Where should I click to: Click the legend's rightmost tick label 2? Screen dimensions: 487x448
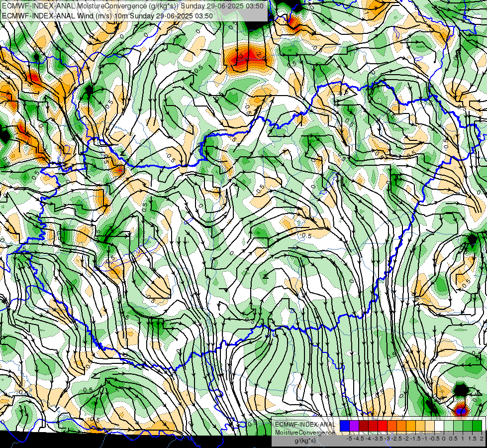[482, 439]
